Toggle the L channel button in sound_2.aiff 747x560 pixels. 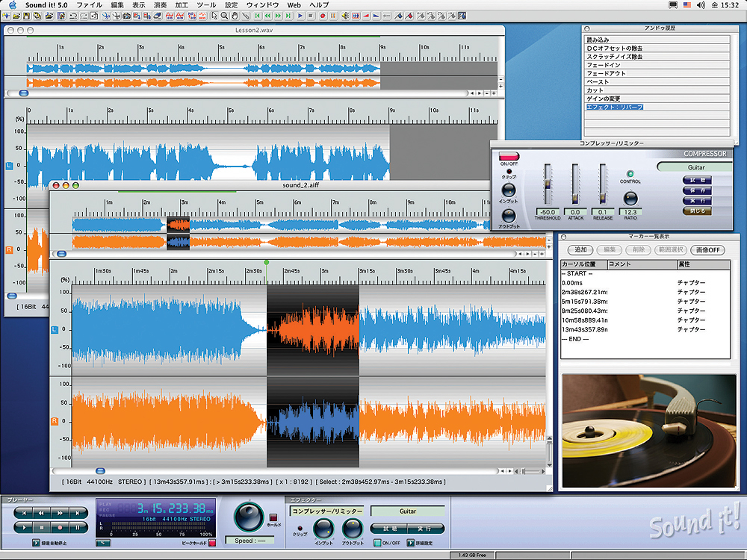[55, 329]
